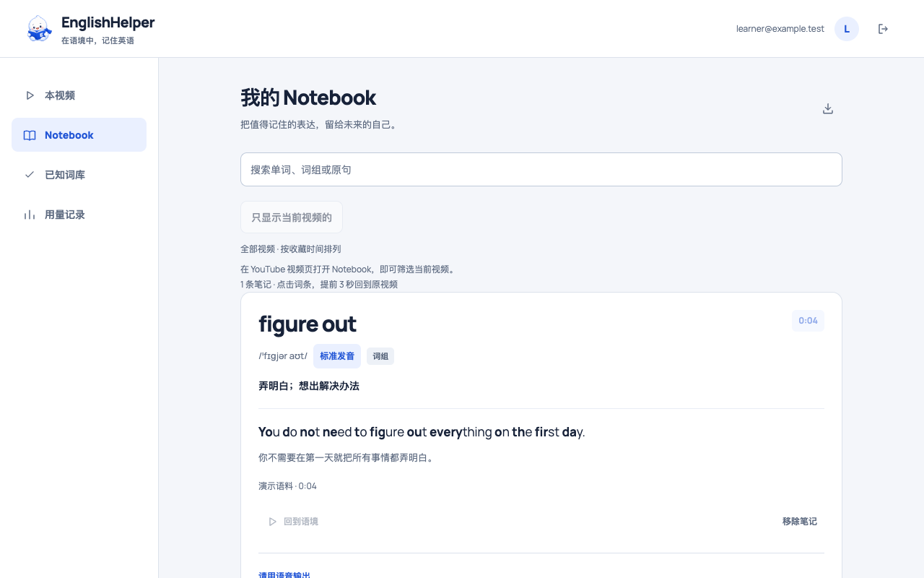Click the definition 弄明白；想出解决办法
Image resolution: width=924 pixels, height=578 pixels.
(x=309, y=386)
